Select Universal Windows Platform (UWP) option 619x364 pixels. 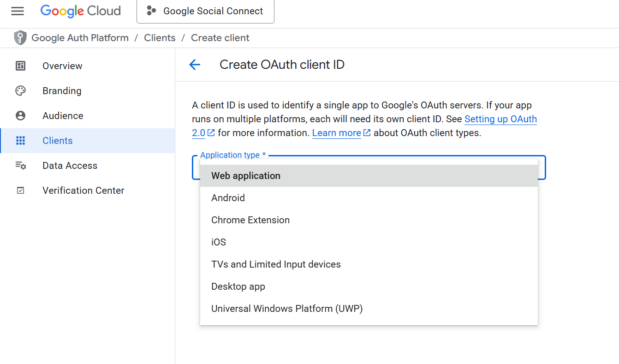tap(369, 309)
